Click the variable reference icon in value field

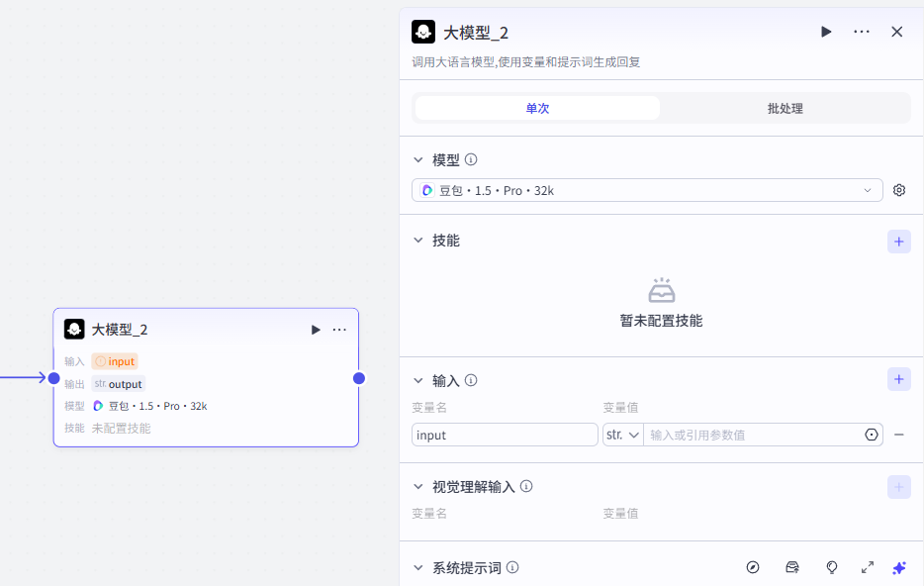872,435
